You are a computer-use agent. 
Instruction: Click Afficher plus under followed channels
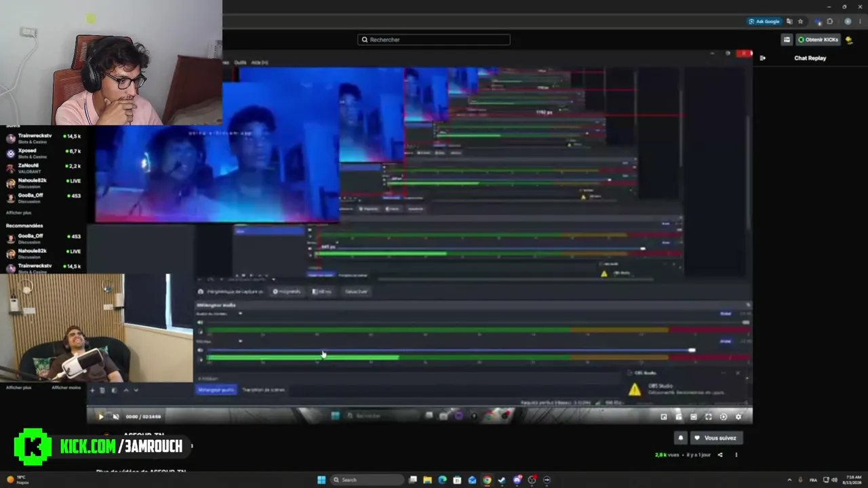click(x=18, y=213)
